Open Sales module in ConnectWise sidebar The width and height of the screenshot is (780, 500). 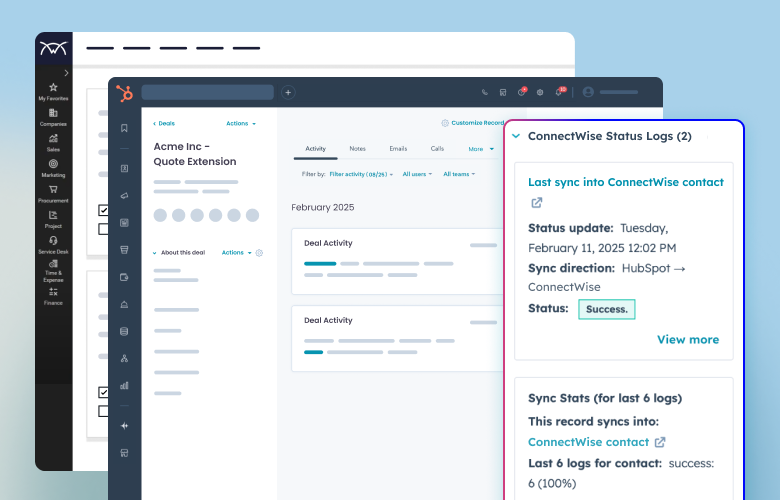pos(53,143)
